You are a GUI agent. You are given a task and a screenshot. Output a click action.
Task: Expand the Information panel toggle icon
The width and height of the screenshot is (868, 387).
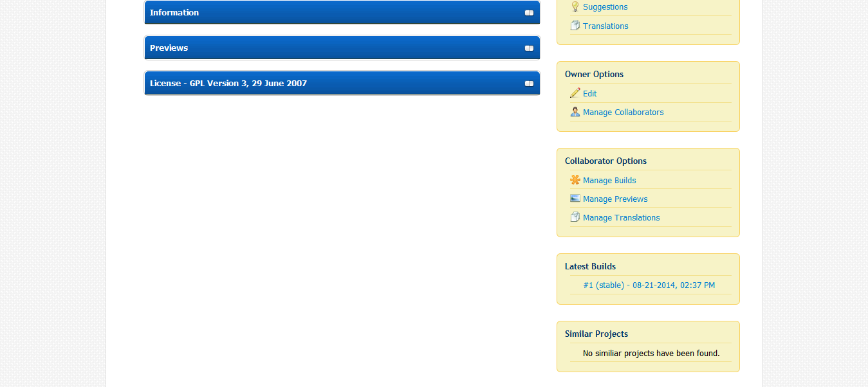click(x=529, y=13)
